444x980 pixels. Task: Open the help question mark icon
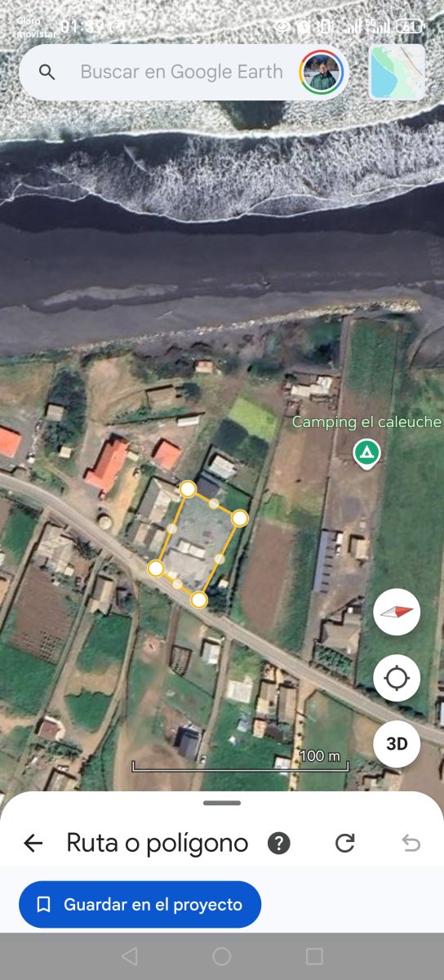pyautogui.click(x=279, y=843)
